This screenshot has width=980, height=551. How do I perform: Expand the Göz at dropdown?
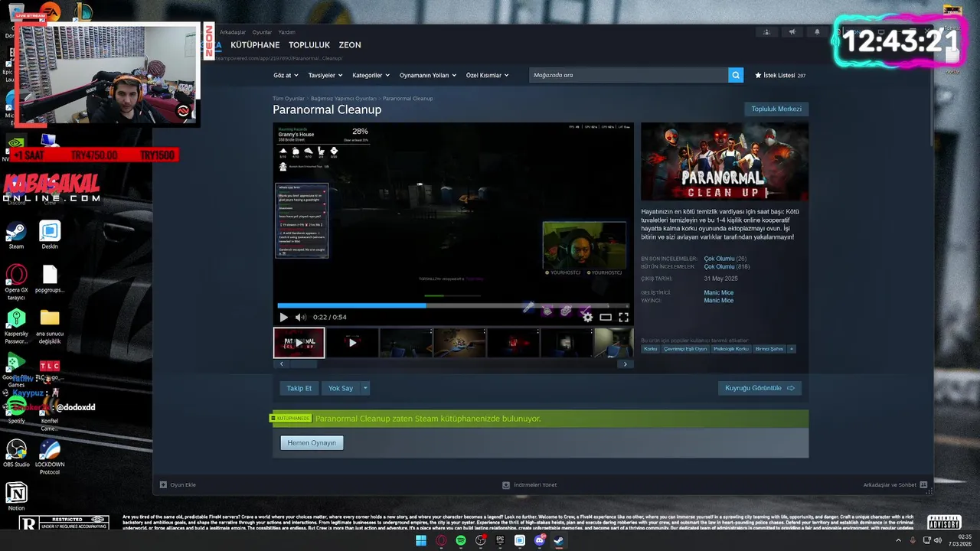click(x=285, y=75)
